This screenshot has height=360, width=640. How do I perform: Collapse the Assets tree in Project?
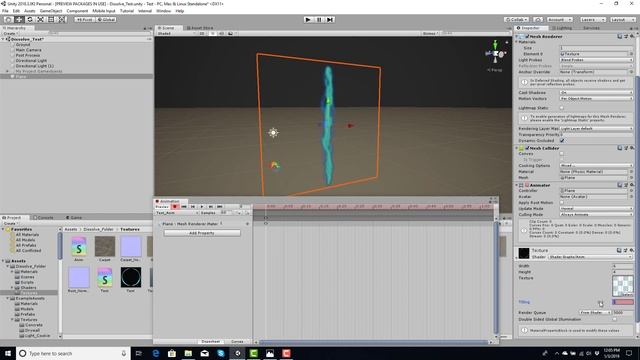3,261
